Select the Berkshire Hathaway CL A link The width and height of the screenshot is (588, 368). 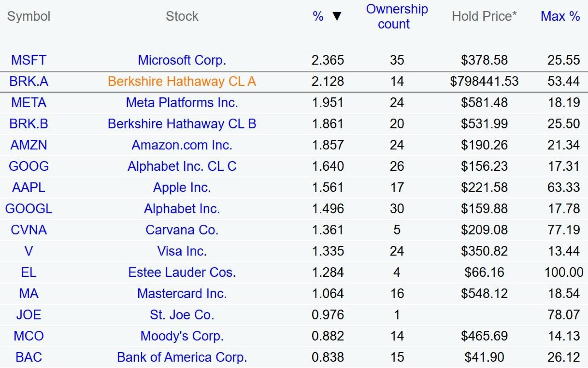point(182,81)
